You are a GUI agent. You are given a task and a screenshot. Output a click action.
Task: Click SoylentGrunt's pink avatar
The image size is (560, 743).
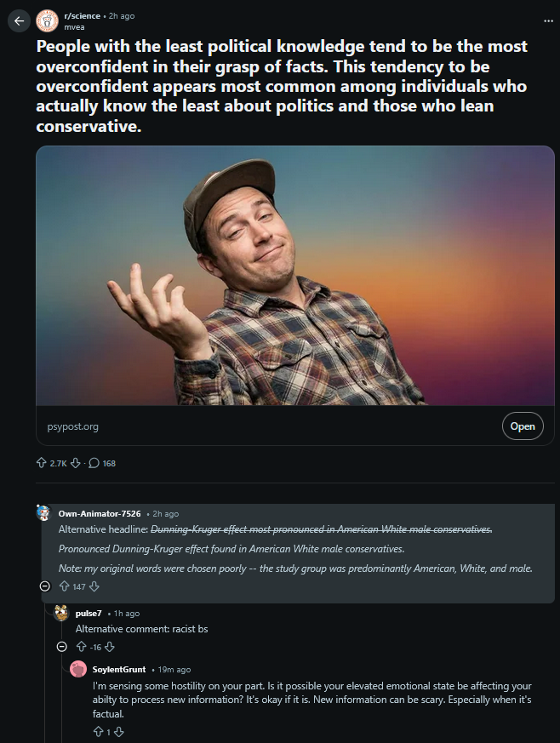[78, 670]
